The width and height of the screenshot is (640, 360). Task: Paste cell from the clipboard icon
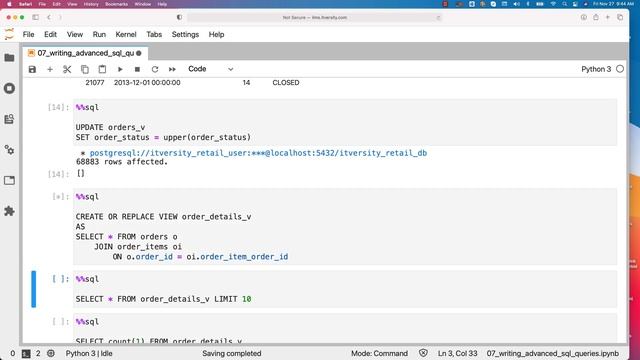[102, 69]
